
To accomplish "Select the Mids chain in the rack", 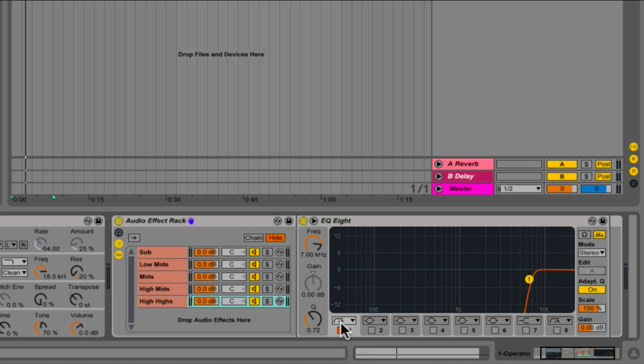I will coord(163,276).
